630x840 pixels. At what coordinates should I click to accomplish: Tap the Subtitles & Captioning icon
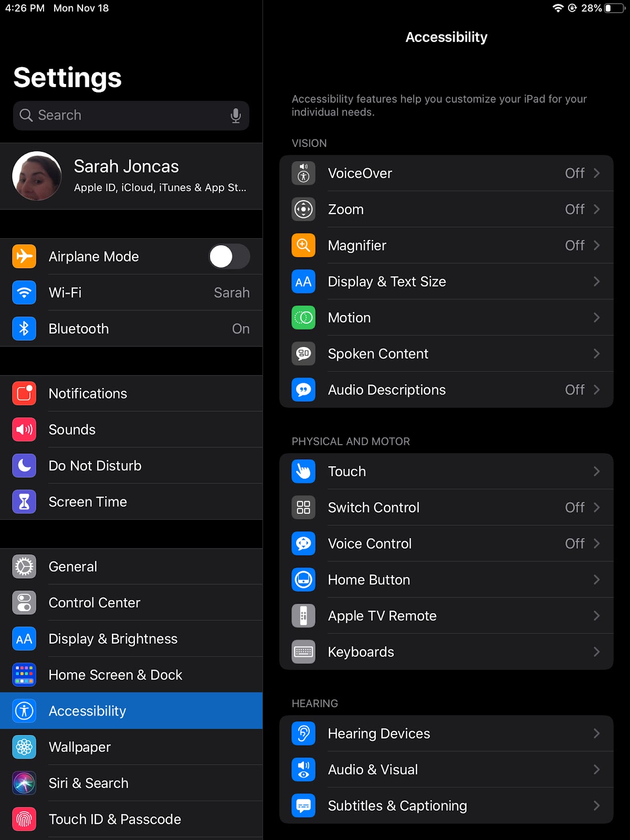303,806
